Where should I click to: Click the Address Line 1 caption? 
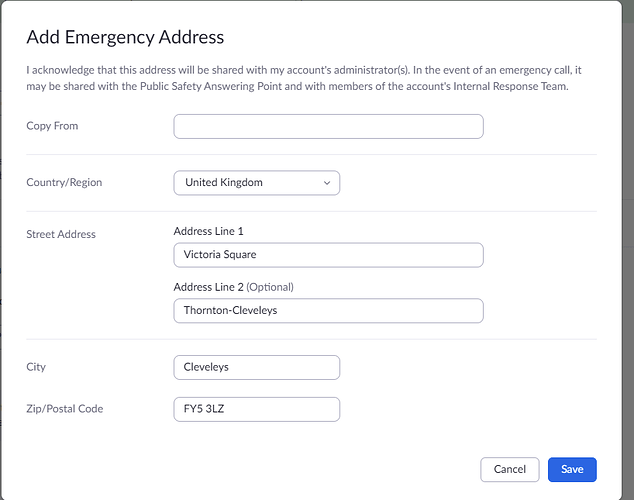tap(208, 231)
